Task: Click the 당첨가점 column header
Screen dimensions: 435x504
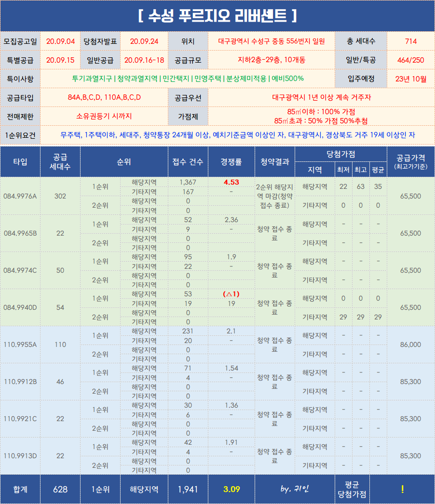Action: coord(341,154)
